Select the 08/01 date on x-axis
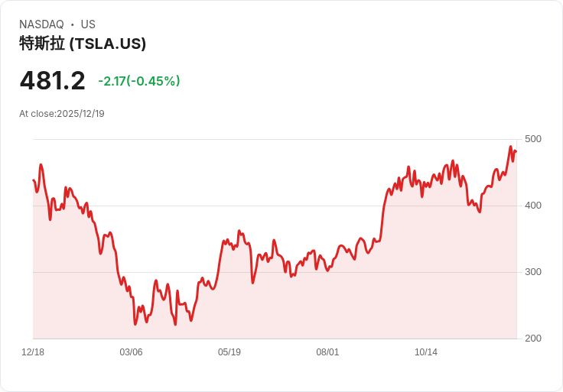The width and height of the screenshot is (563, 392). click(327, 352)
